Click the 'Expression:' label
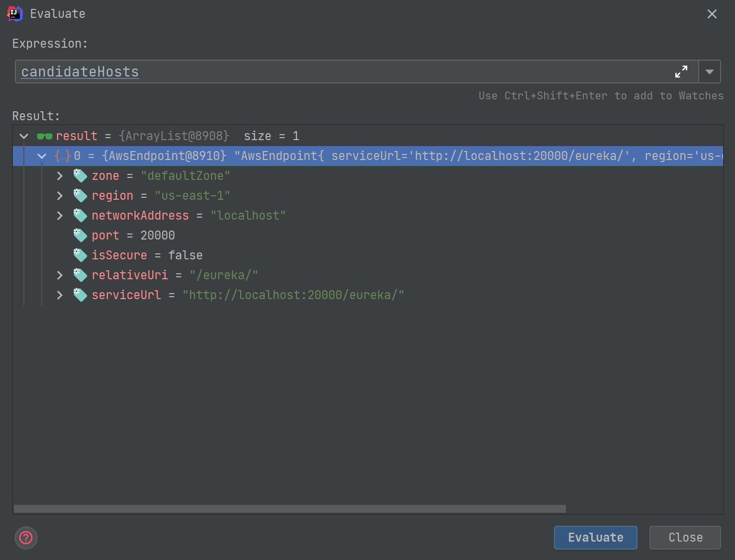Viewport: 735px width, 560px height. (50, 44)
